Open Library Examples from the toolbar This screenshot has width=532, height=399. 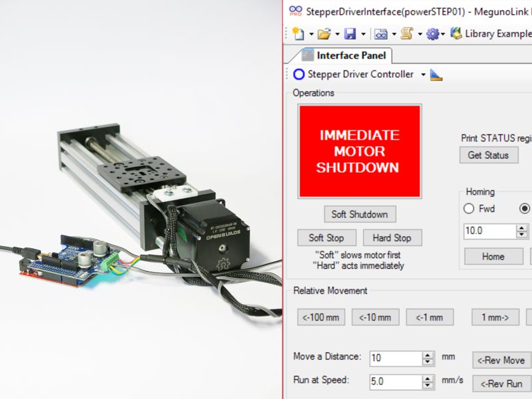click(491, 34)
